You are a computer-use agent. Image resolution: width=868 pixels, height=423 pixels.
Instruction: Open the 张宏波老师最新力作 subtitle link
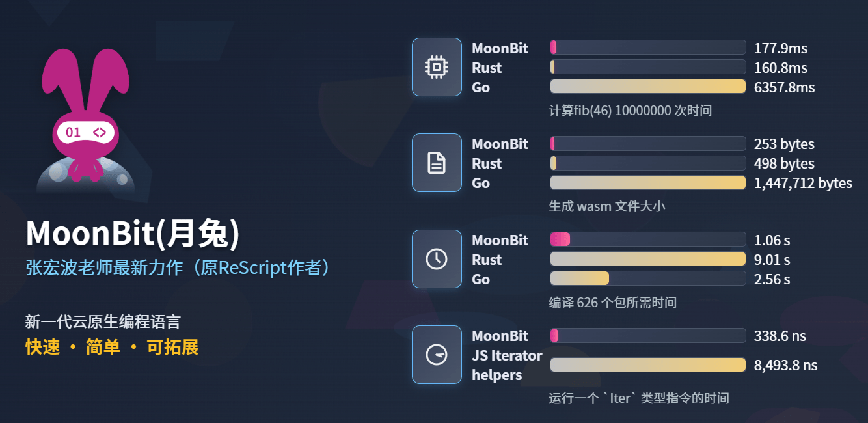178,268
